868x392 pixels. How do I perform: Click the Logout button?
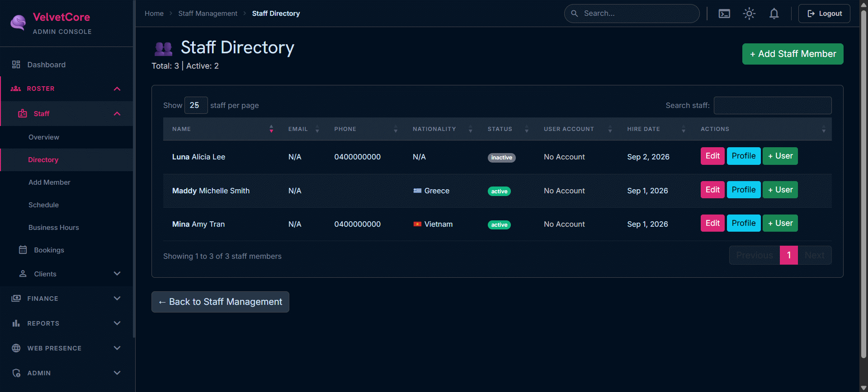coord(824,14)
